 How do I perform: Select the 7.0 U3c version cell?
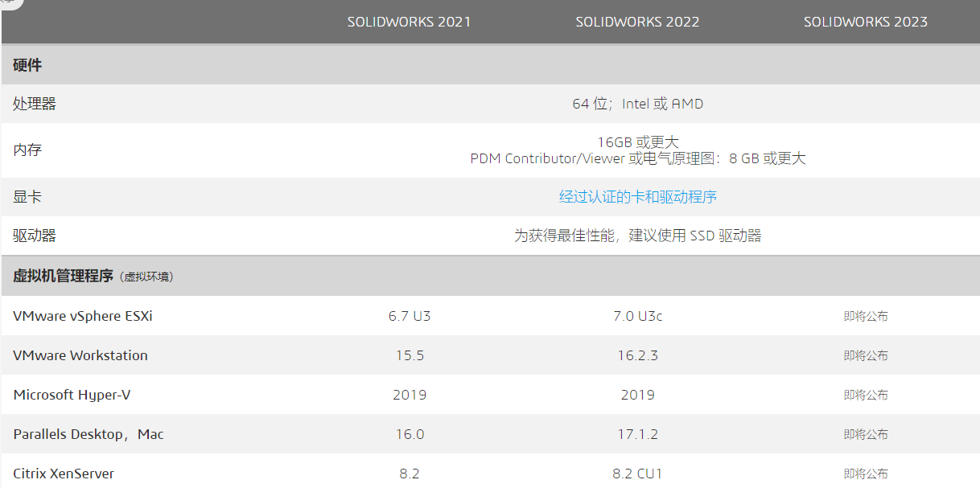click(x=638, y=316)
